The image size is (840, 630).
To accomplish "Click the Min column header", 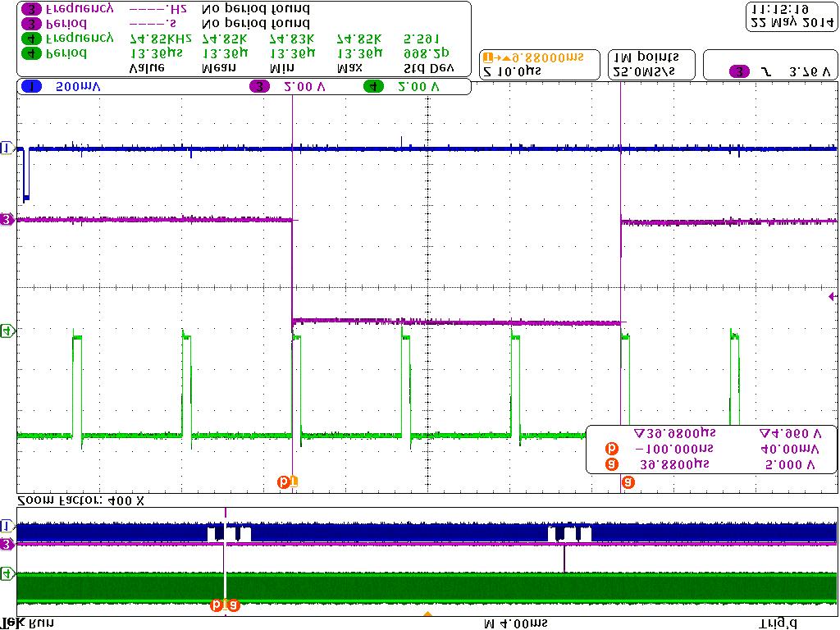I will pos(282,68).
